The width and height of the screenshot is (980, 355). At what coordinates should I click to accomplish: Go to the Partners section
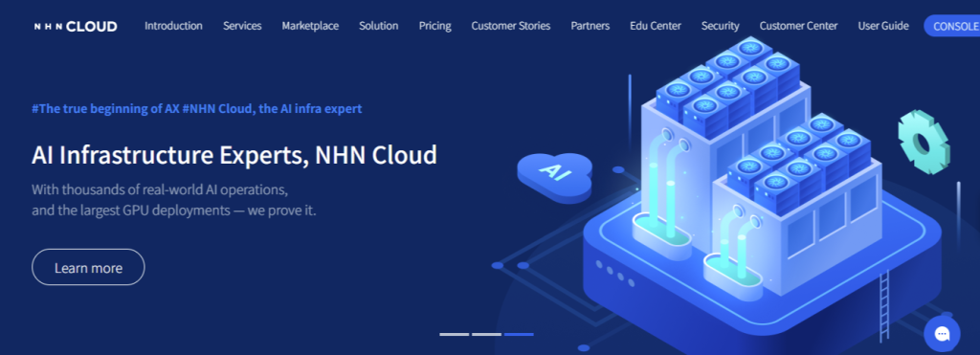click(590, 26)
